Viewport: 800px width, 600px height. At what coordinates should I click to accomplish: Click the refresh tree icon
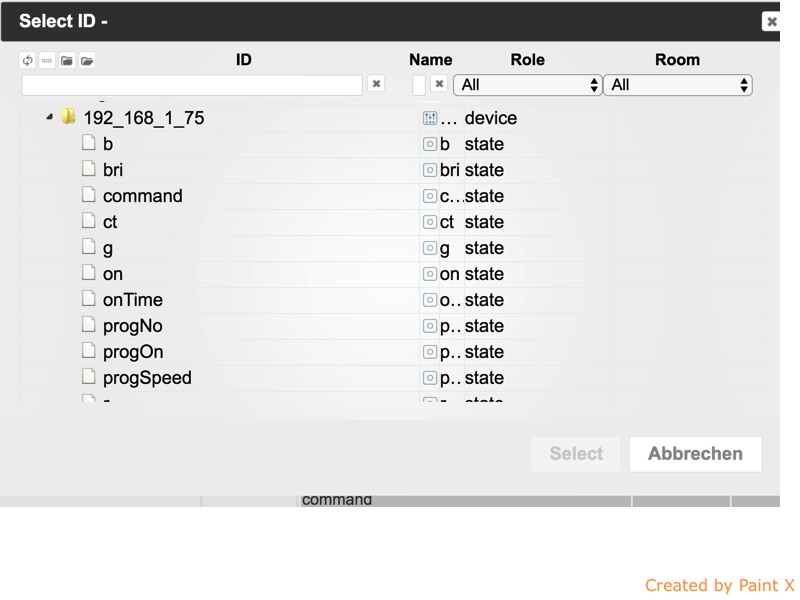pos(27,61)
